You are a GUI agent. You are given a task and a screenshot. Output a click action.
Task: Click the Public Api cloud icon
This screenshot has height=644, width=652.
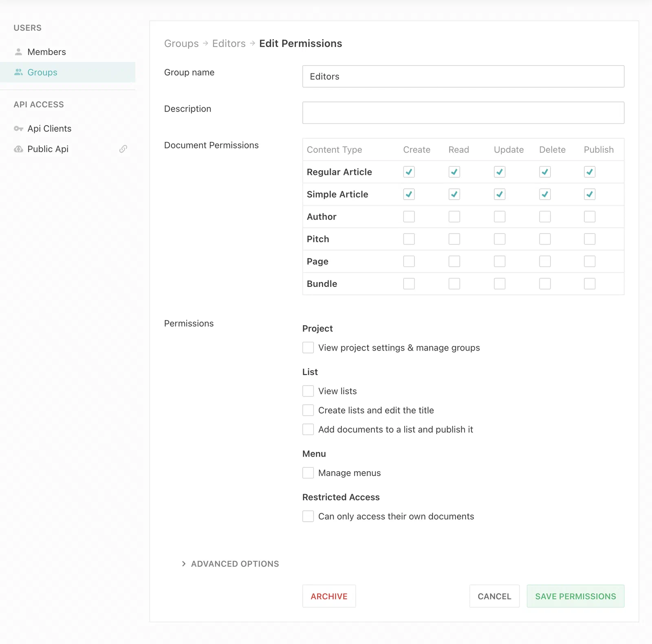click(18, 149)
